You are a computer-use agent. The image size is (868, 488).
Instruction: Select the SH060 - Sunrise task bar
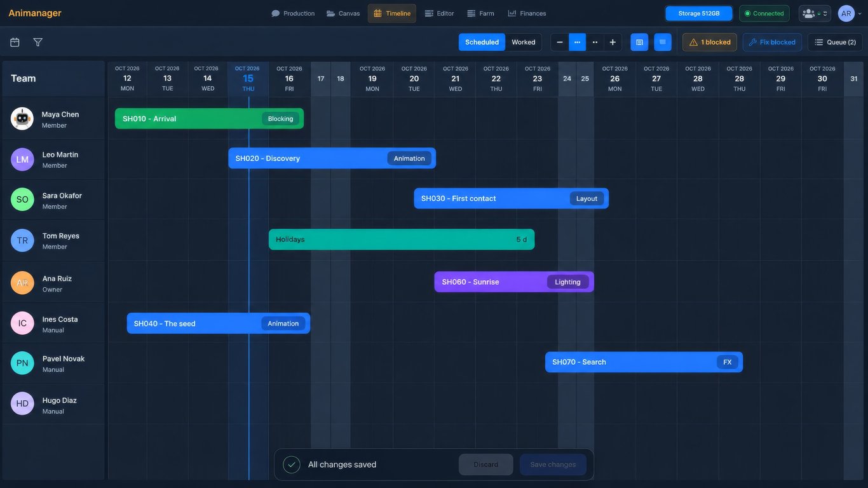coord(514,282)
